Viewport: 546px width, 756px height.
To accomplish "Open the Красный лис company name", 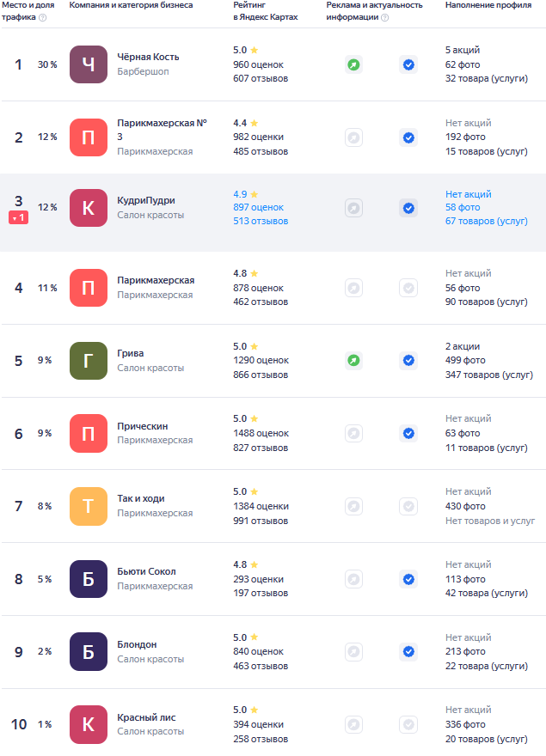I will (x=148, y=718).
